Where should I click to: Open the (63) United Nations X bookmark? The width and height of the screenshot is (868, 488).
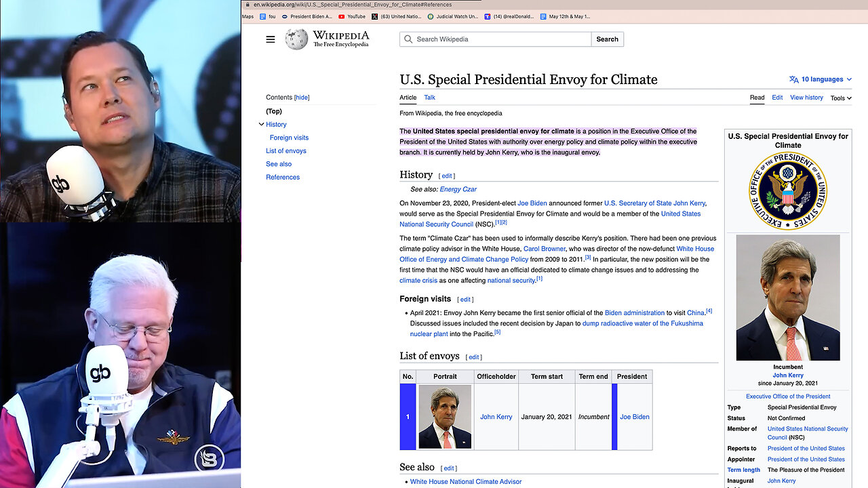(396, 16)
